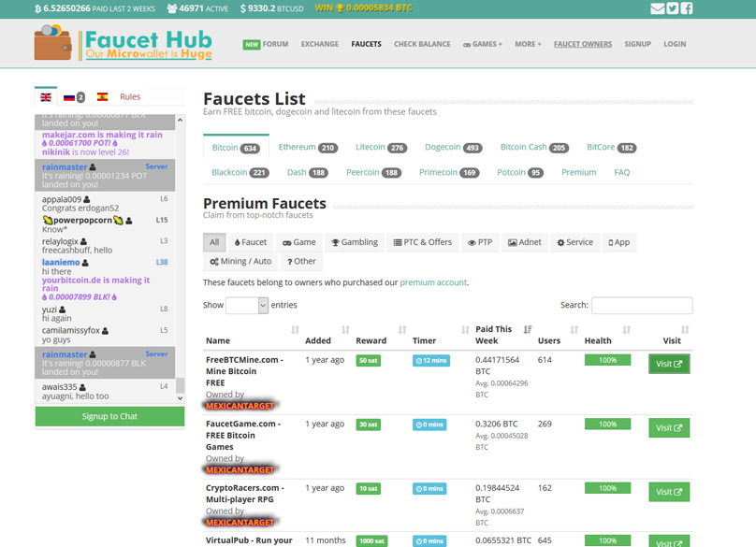Open the premium account link
Image resolution: width=756 pixels, height=547 pixels.
click(x=433, y=282)
